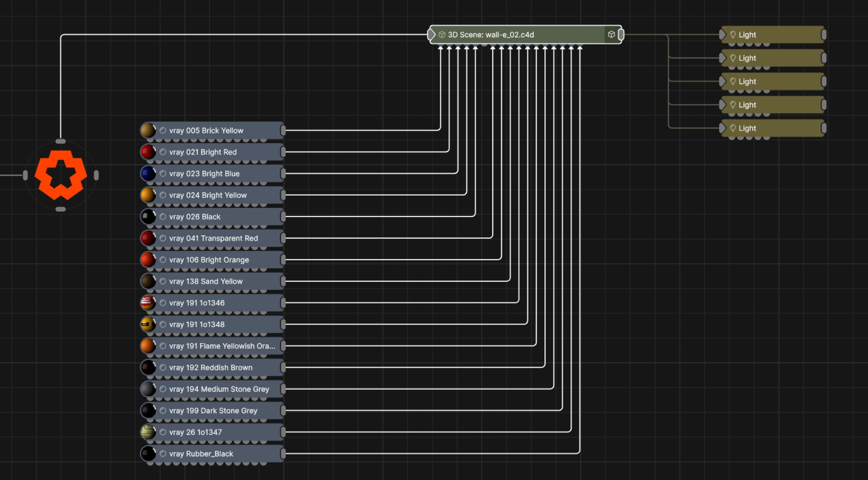This screenshot has width=868, height=480.
Task: Select the vray 106 Bright Orange node label
Action: (209, 260)
